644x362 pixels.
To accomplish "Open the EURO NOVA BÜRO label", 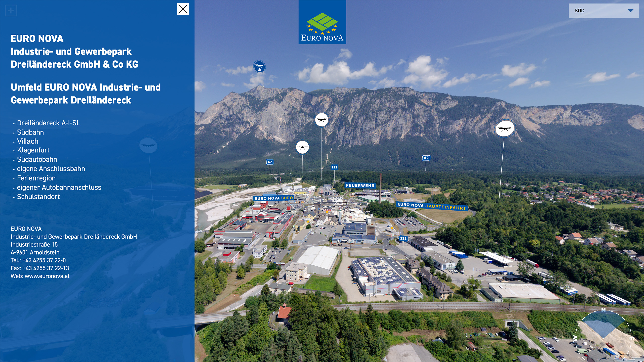I will 274,198.
